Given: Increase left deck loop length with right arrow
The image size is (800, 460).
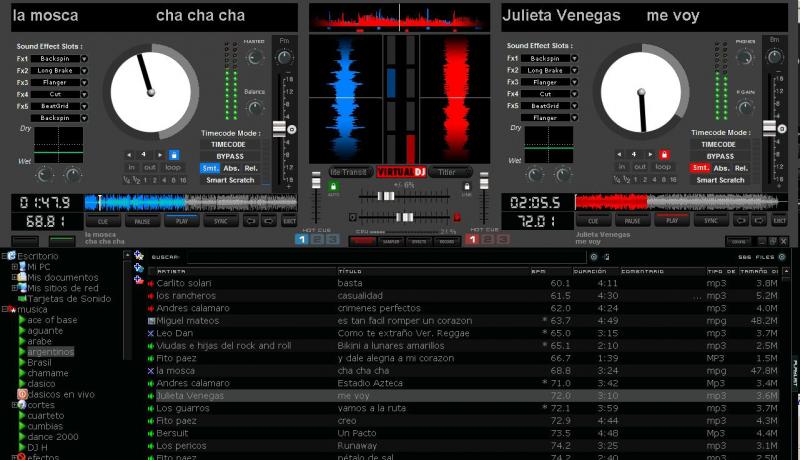Looking at the screenshot, I should pos(160,155).
